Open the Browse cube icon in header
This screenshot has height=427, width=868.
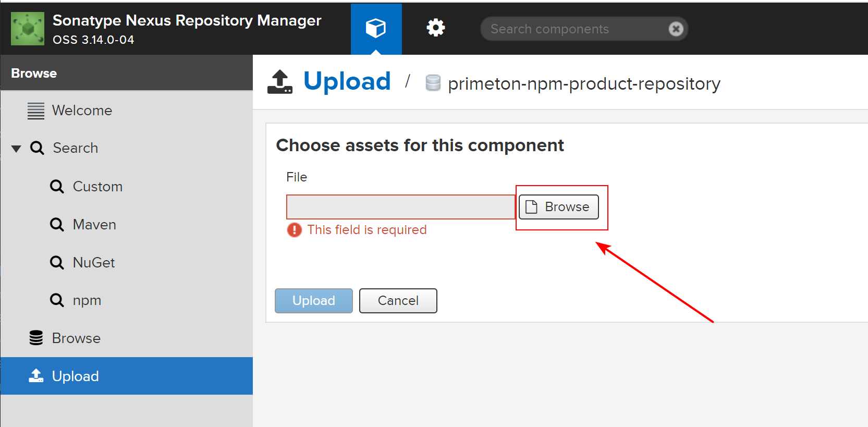[376, 28]
